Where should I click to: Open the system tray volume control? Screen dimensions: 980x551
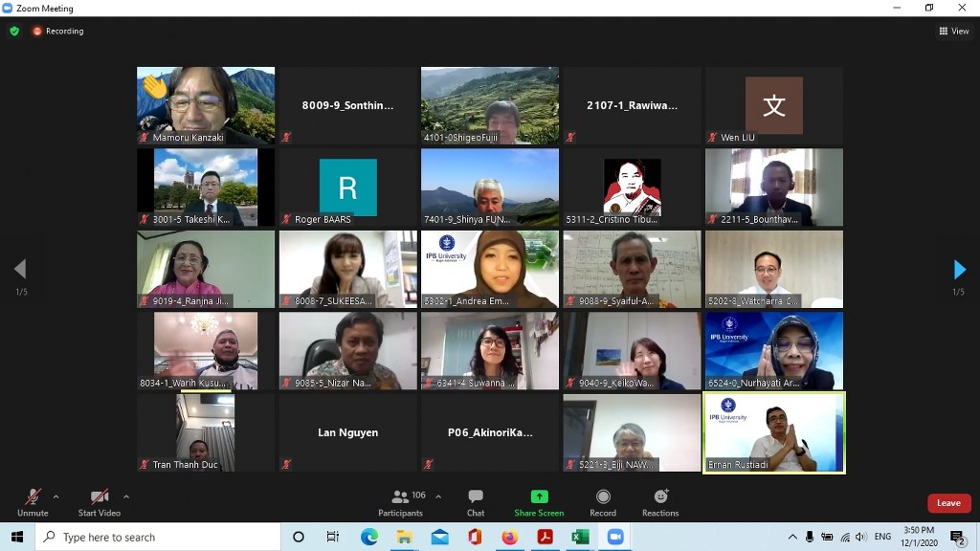860,537
